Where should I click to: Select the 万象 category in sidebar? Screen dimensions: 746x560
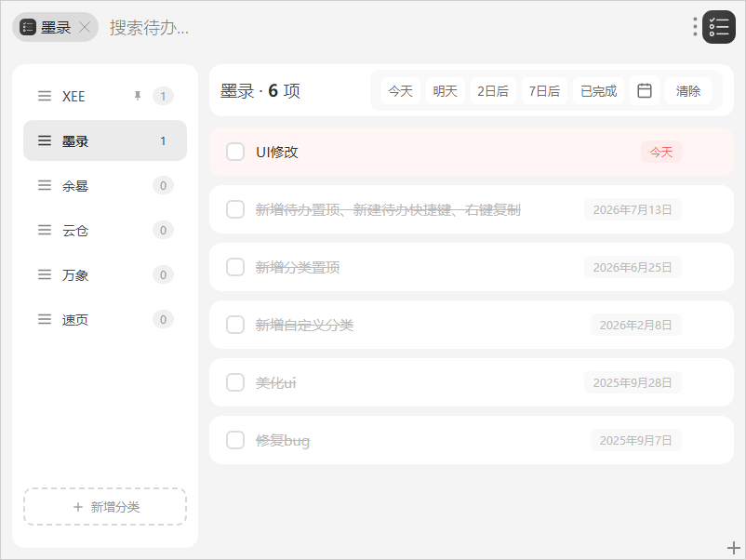[105, 274]
